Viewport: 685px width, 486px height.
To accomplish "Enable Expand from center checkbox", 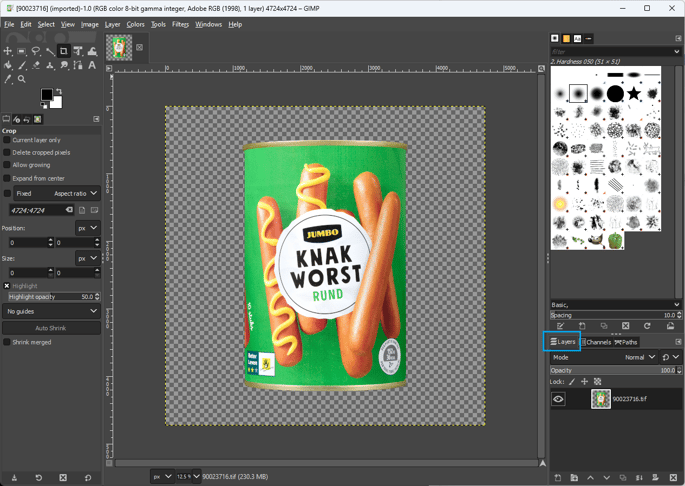I will [7, 178].
